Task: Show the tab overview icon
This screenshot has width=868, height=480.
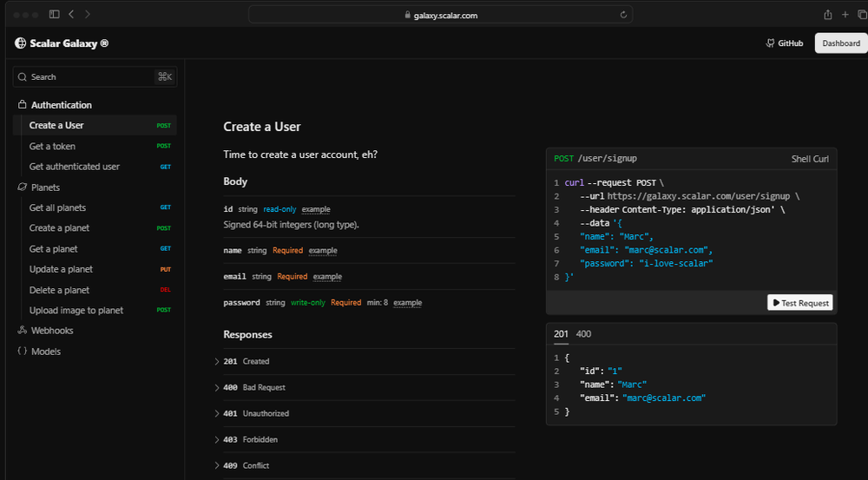Action: 862,15
